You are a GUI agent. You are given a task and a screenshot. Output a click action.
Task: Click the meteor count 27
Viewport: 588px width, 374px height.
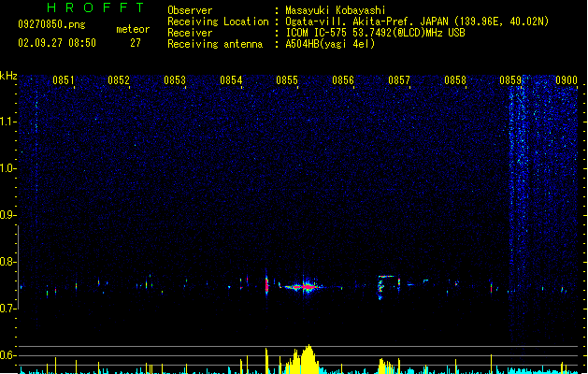[x=136, y=43]
